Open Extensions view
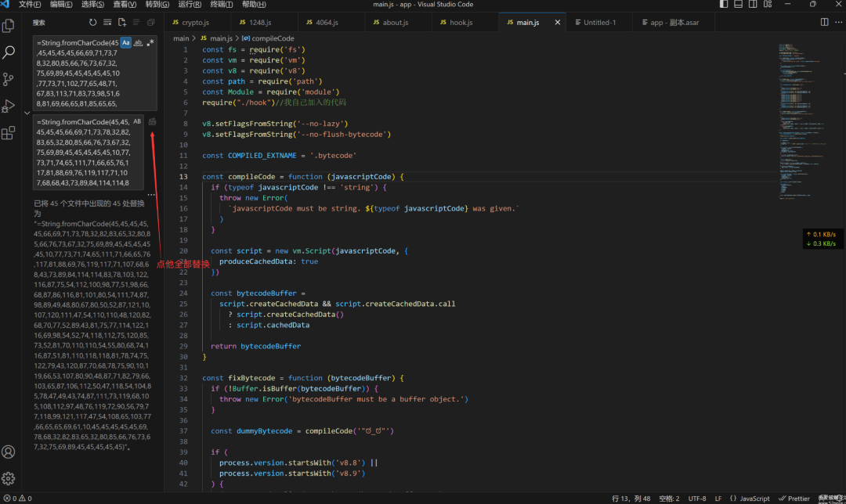 8,132
